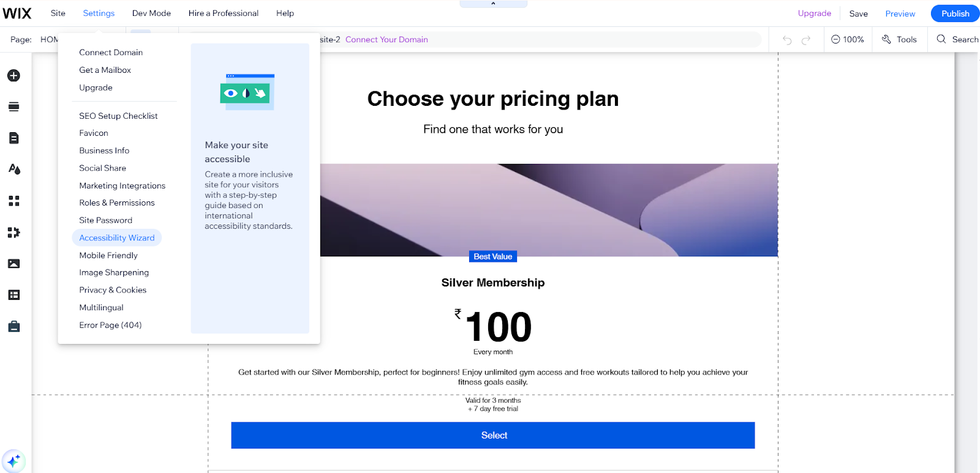Click the Redo arrow
This screenshot has width=980, height=473.
coord(806,40)
